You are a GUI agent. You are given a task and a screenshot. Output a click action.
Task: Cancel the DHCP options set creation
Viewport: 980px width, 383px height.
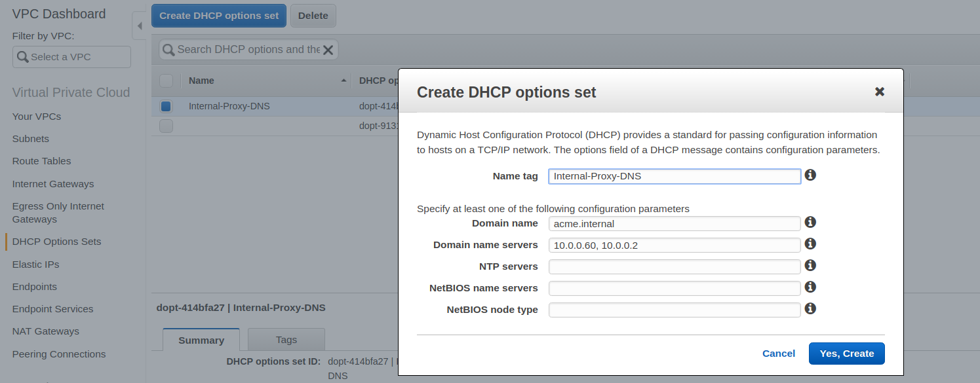[778, 353]
